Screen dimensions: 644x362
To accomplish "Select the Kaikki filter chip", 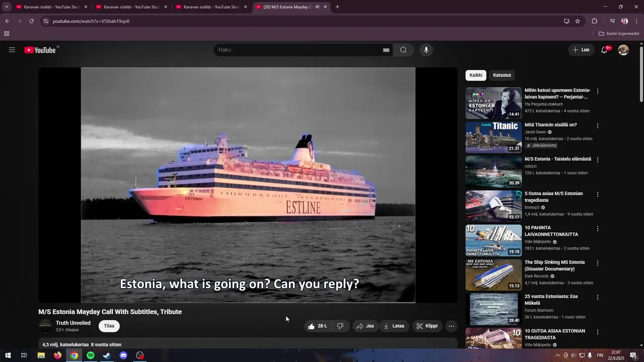I will click(476, 75).
